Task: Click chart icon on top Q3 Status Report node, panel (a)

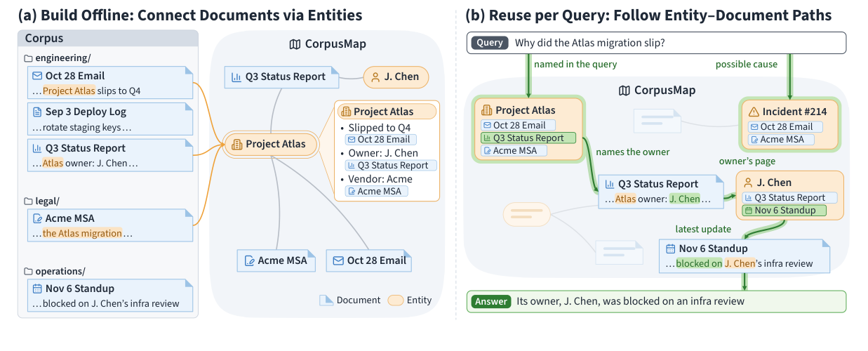Action: 236,77
